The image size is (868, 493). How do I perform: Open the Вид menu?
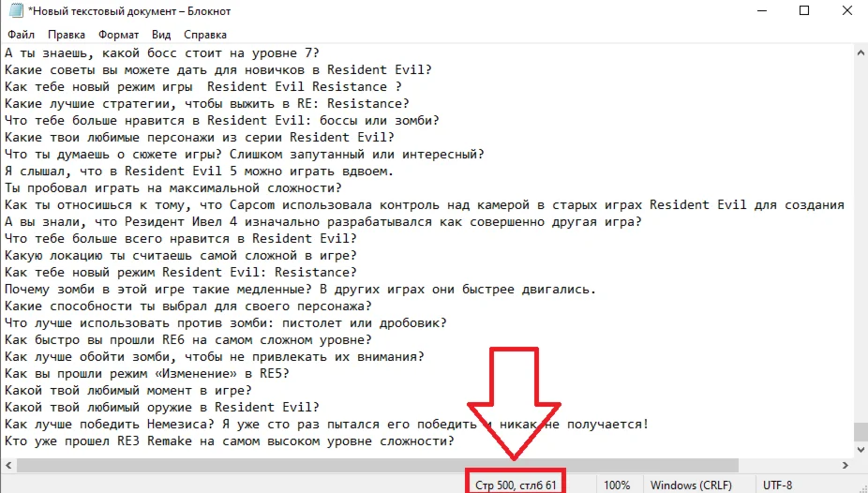pos(161,35)
